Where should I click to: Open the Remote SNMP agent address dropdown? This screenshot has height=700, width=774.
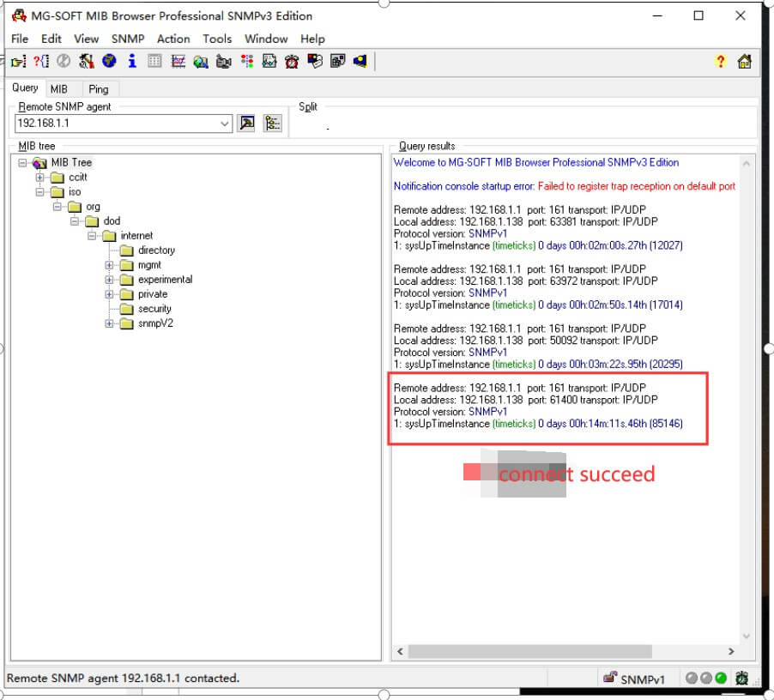click(225, 124)
